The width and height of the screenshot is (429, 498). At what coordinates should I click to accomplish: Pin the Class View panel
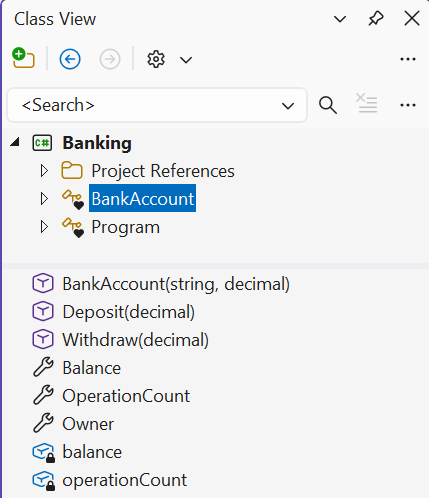[376, 18]
